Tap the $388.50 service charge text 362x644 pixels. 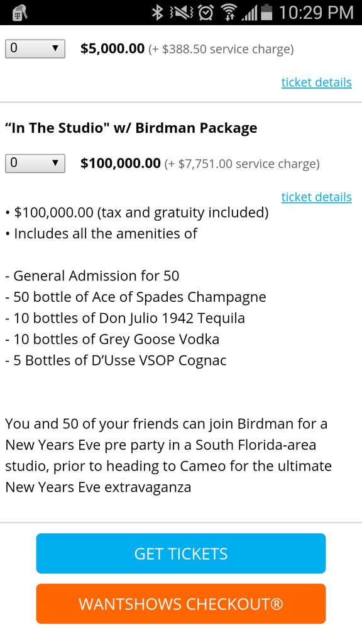(x=221, y=49)
